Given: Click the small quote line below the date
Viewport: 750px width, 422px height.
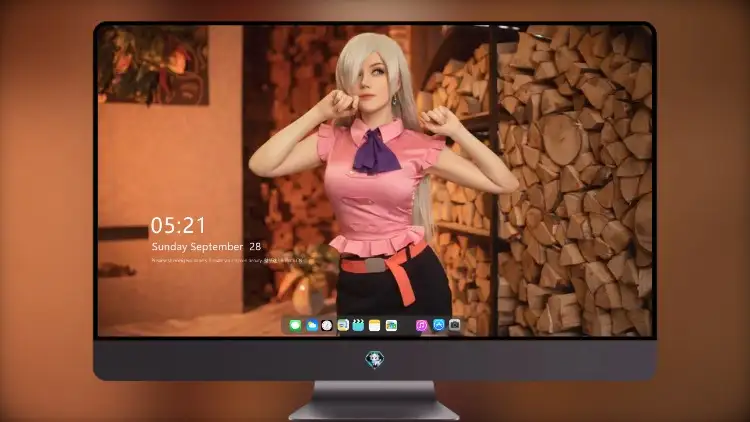Looking at the screenshot, I should click(x=227, y=261).
